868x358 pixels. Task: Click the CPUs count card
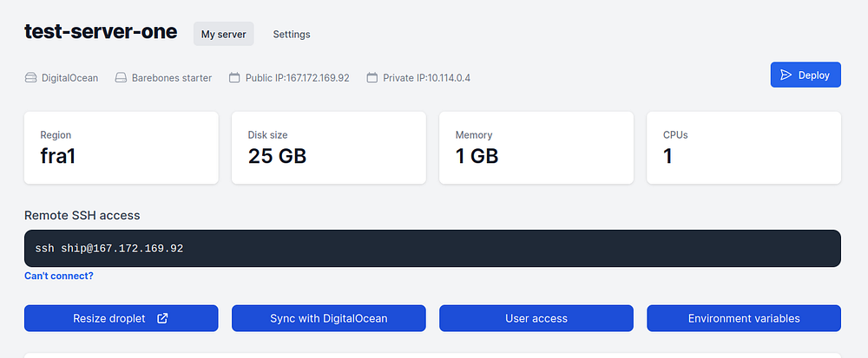click(744, 147)
